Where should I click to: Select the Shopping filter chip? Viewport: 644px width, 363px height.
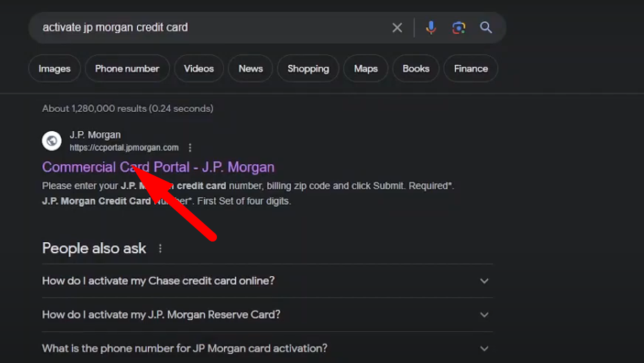tap(308, 68)
